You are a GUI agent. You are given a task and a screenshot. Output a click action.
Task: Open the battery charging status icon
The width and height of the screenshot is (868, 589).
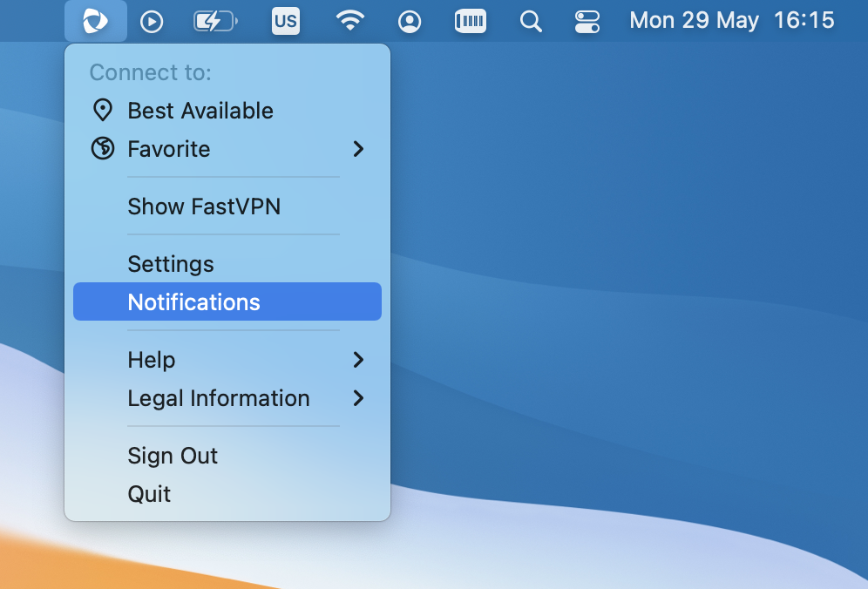[x=215, y=22]
